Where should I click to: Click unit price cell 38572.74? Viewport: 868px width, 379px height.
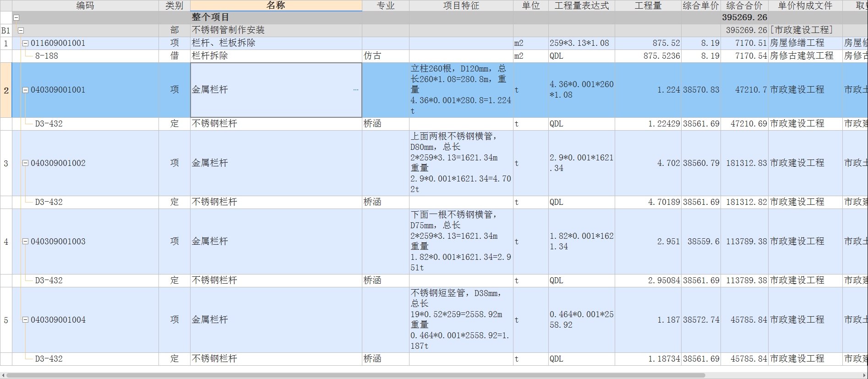click(701, 320)
